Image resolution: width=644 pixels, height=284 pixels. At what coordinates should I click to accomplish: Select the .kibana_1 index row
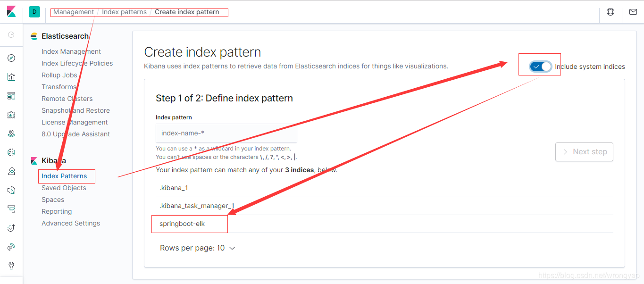(x=385, y=188)
